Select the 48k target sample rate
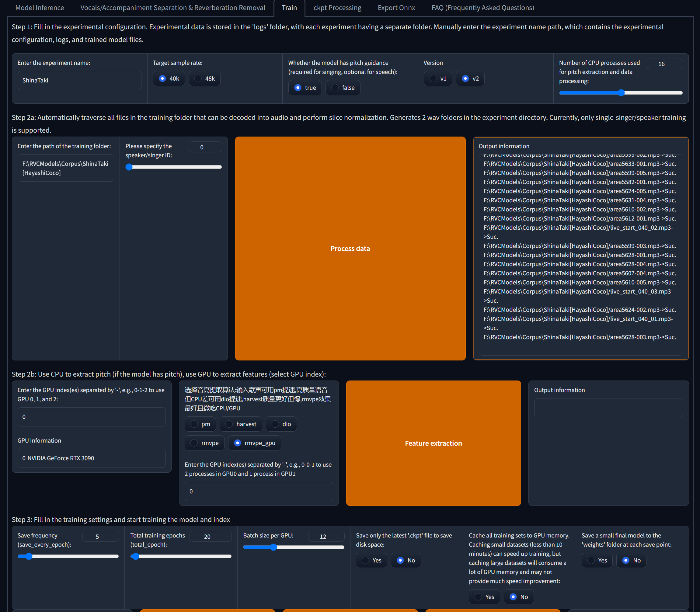Screen dimensions: 700x612 [x=204, y=78]
